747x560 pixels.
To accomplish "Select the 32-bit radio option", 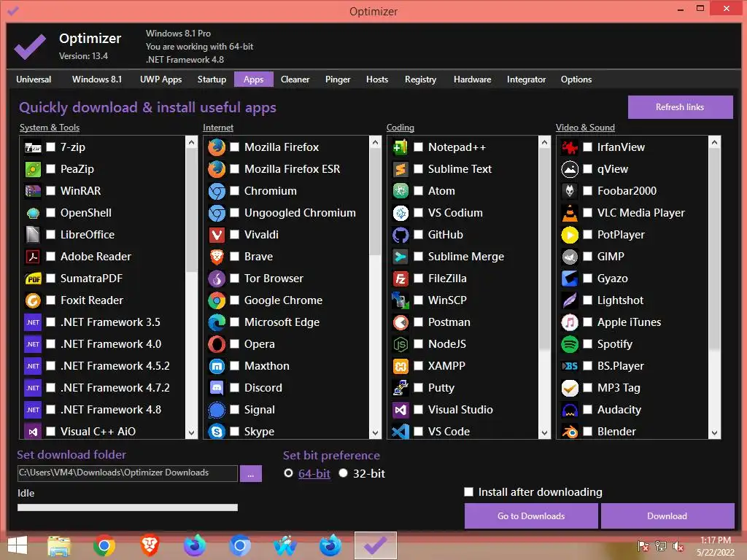I will [343, 473].
